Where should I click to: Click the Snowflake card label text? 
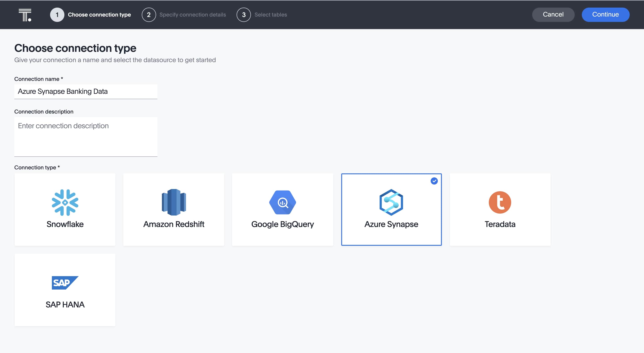pyautogui.click(x=65, y=224)
